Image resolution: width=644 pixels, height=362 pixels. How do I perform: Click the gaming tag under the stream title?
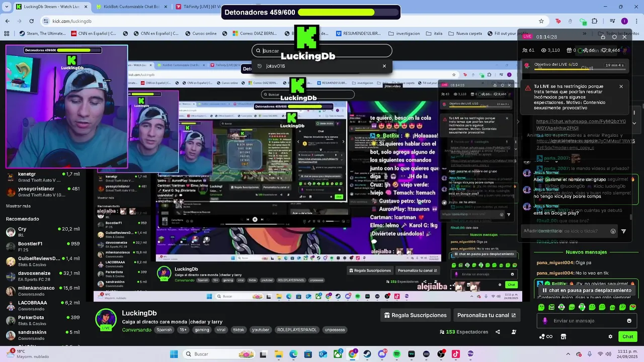coord(202,330)
